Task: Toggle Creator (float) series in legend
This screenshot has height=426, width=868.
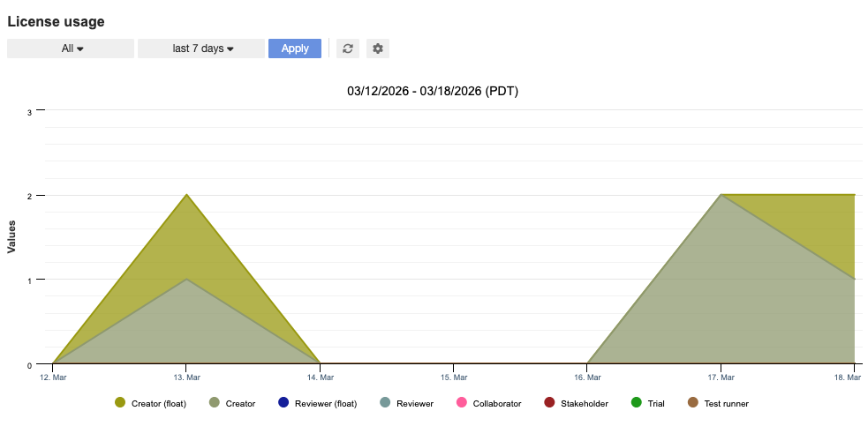Action: (151, 403)
